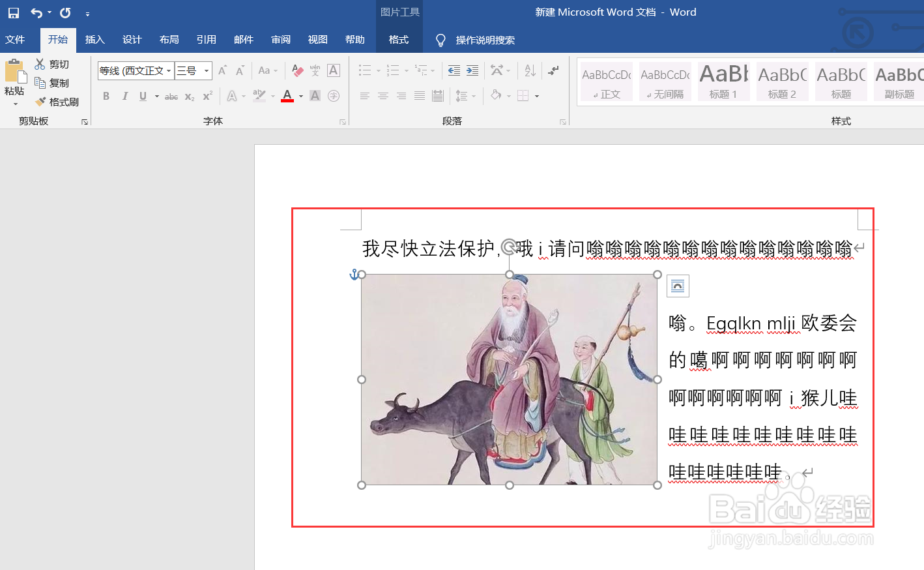Apply the 无间隔 style
Viewport: 924px width, 570px height.
[x=665, y=82]
